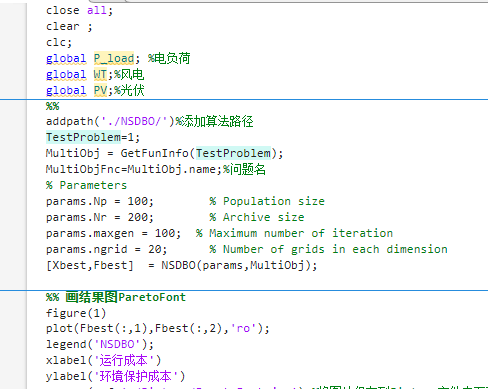The height and width of the screenshot is (389, 488).
Task: Click the legend 'NSDBO' string
Action: coord(117,344)
